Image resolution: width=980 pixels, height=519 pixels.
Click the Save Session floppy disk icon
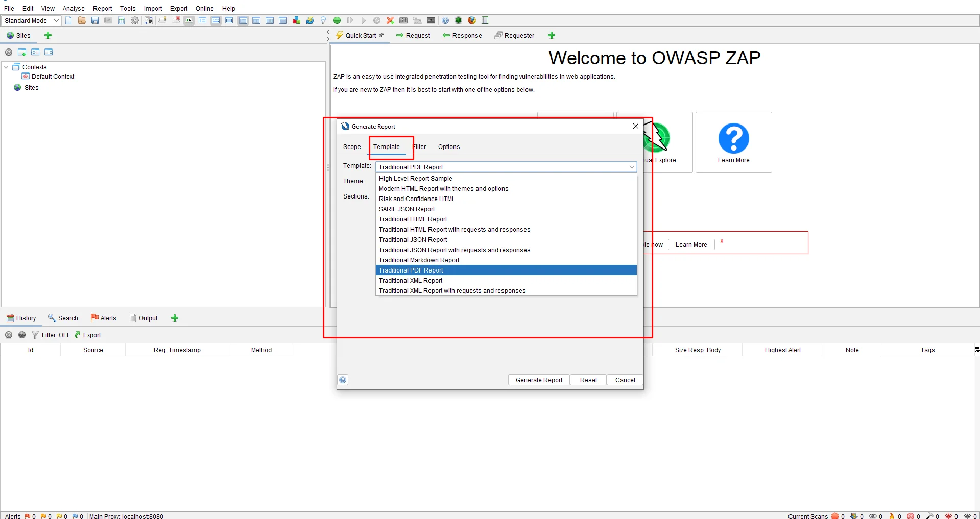point(95,20)
